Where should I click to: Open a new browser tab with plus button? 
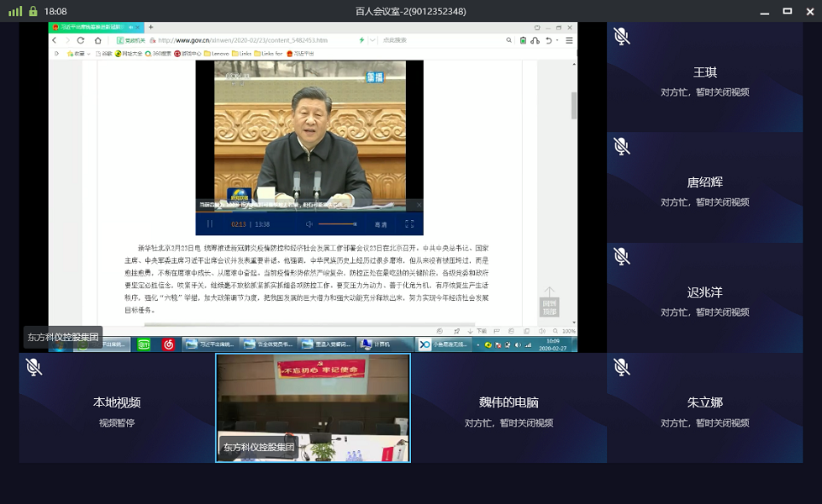click(150, 27)
